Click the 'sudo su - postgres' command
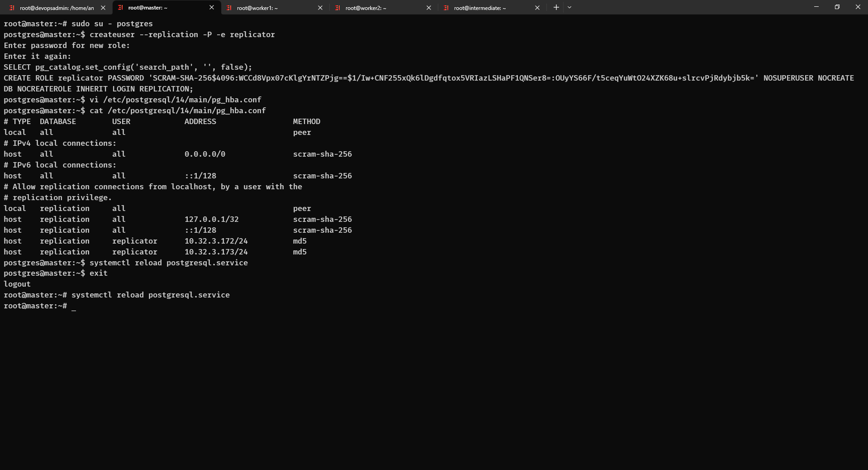 [112, 24]
